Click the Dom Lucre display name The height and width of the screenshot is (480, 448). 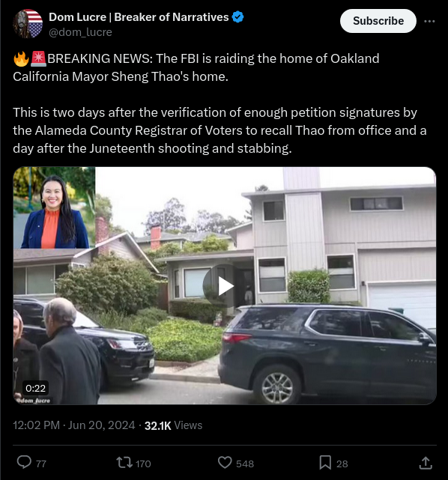(x=139, y=17)
